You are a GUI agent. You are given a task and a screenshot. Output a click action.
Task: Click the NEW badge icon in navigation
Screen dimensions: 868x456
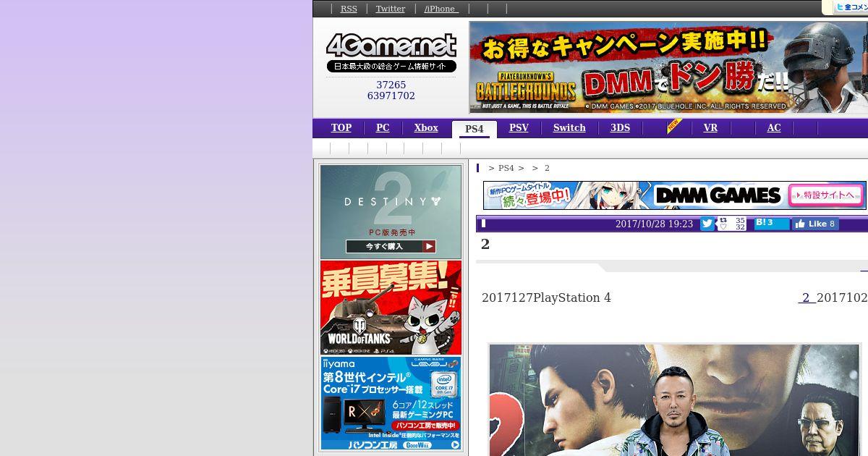coord(674,126)
